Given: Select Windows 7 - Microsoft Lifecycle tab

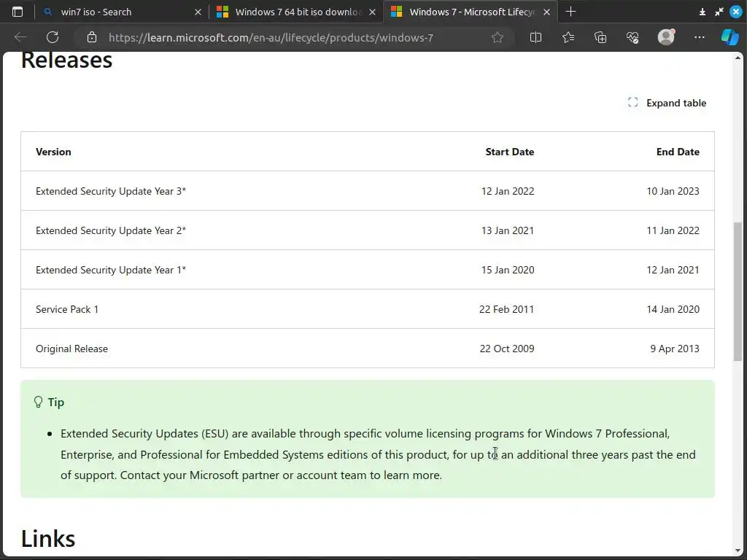Looking at the screenshot, I should pyautogui.click(x=471, y=12).
